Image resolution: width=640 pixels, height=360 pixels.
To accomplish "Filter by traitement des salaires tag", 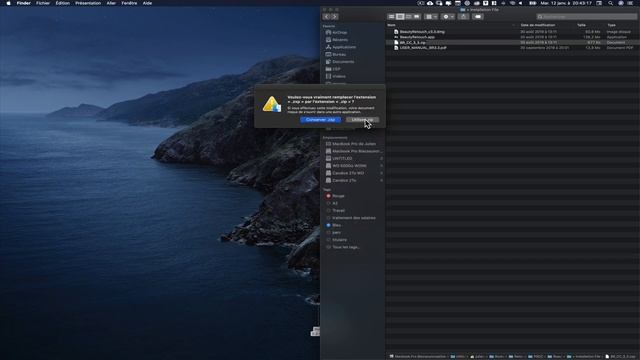I will coord(353,218).
